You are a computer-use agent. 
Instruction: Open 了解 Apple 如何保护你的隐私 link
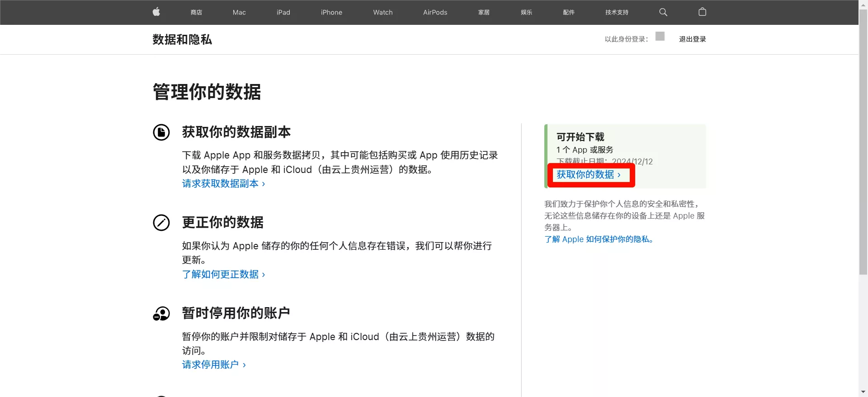tap(599, 239)
